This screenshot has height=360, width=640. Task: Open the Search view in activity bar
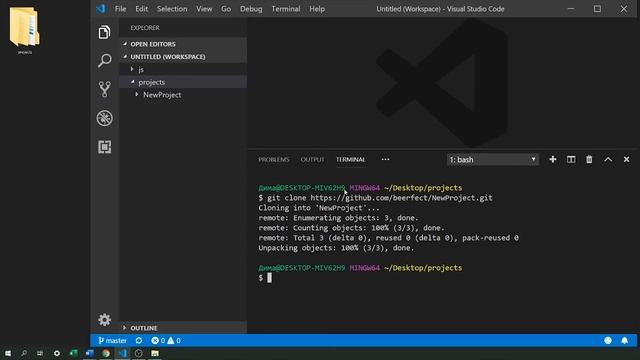(104, 60)
